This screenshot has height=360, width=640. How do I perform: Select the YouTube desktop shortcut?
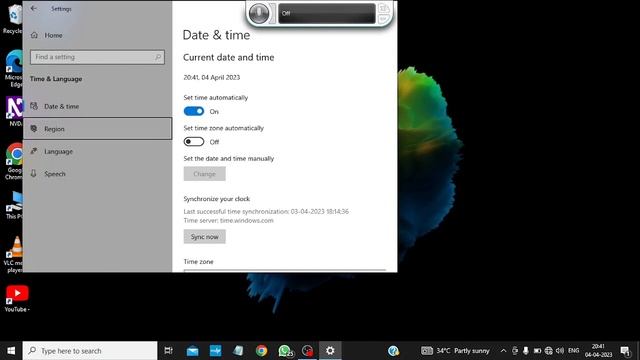[x=17, y=298]
